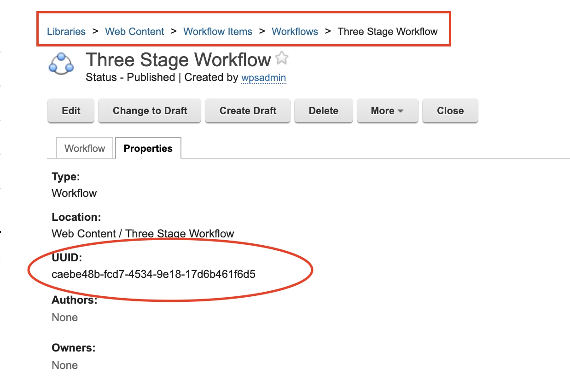Close the workflow item view

450,111
